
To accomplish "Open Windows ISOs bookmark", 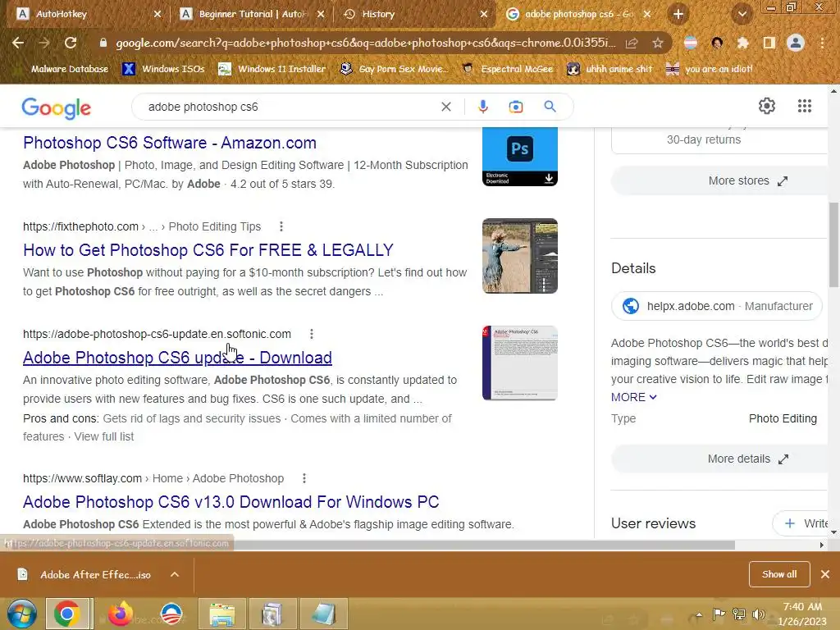I will pos(163,69).
